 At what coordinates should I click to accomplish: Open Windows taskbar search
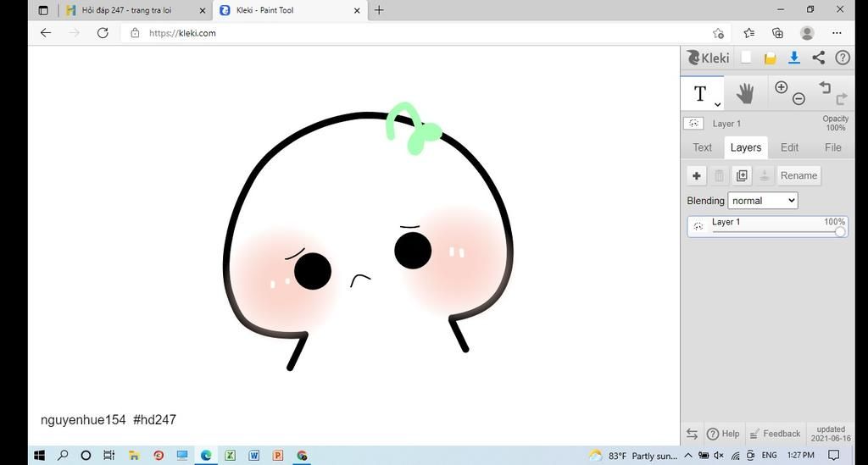coord(63,456)
